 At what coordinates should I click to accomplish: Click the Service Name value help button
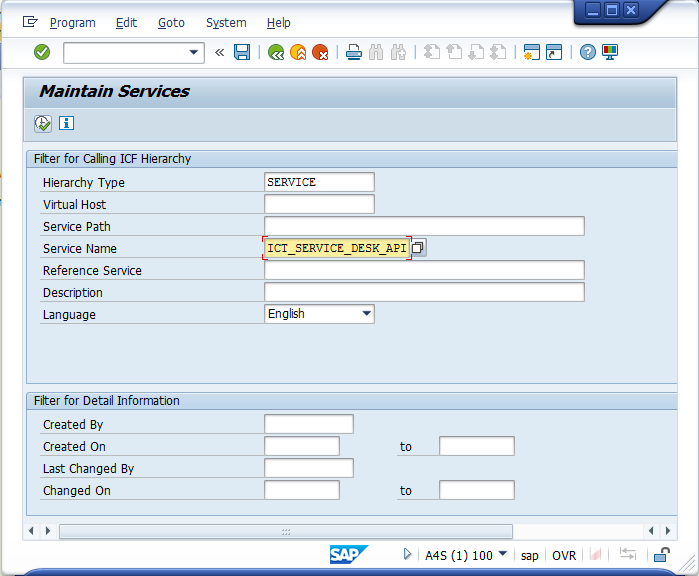point(419,247)
